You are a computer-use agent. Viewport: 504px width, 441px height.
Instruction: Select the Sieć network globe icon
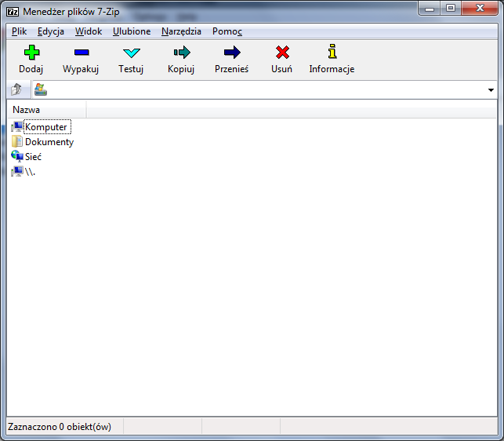pyautogui.click(x=17, y=156)
